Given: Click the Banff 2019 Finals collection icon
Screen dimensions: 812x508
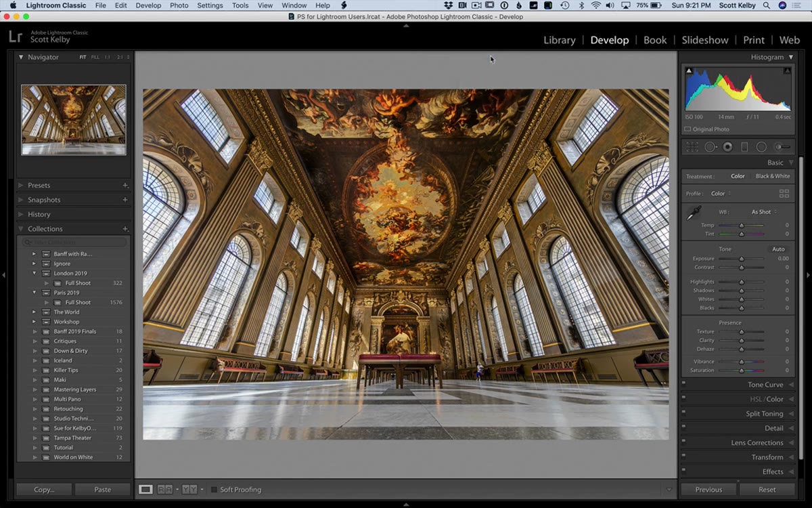Looking at the screenshot, I should click(46, 331).
